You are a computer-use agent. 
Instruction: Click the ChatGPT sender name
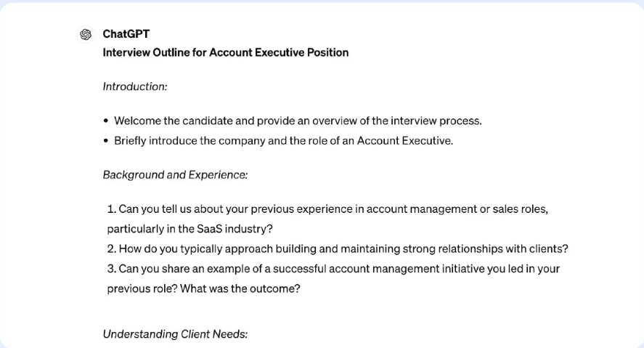[x=126, y=34]
